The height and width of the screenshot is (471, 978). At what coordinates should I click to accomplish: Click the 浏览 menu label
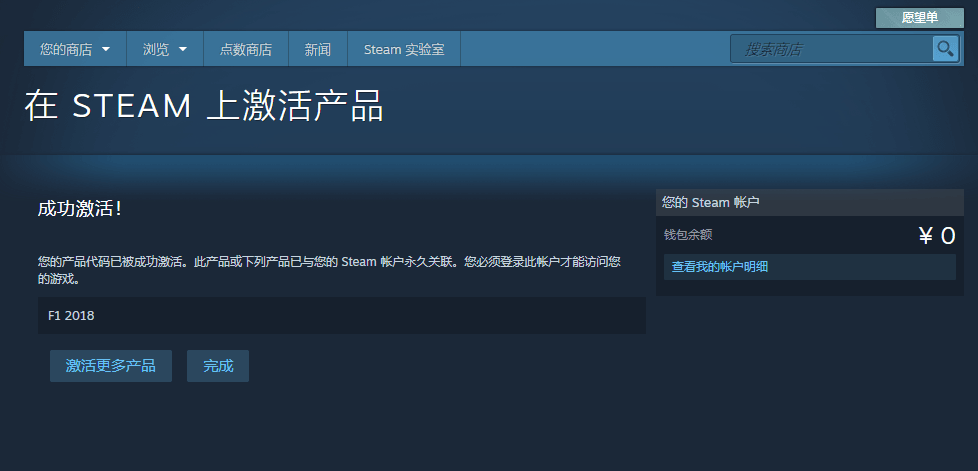(x=156, y=49)
